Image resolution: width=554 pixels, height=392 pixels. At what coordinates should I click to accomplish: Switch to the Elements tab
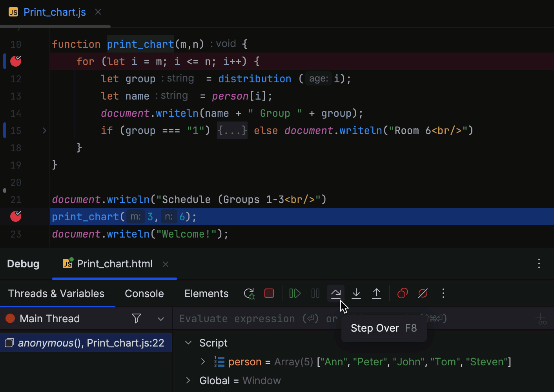point(206,294)
